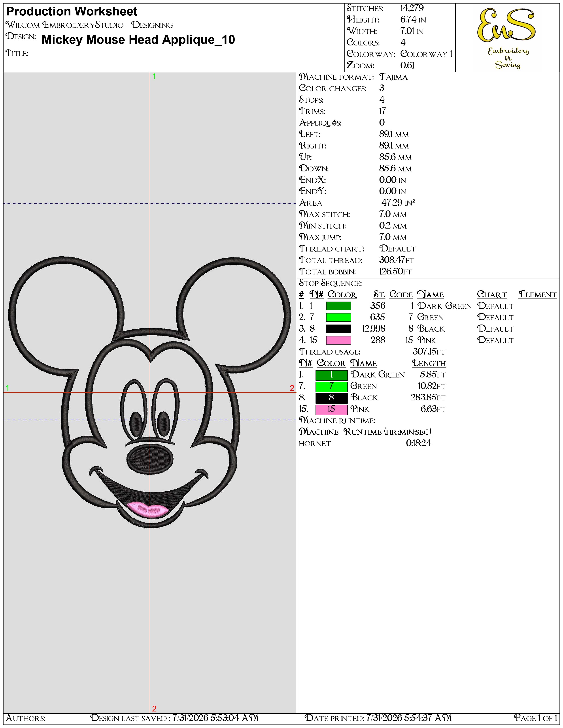Click the "Production Worksheet" heading
The image size is (563, 728).
[x=72, y=11]
